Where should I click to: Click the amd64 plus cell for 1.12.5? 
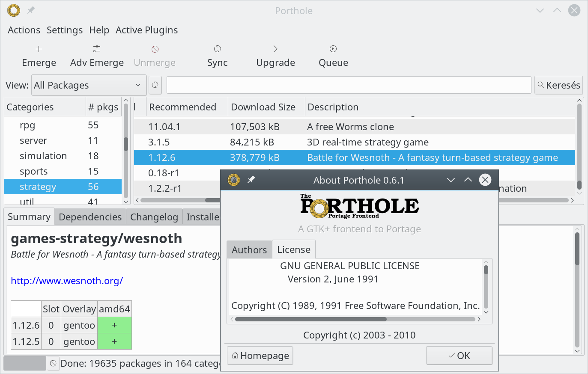coord(114,341)
